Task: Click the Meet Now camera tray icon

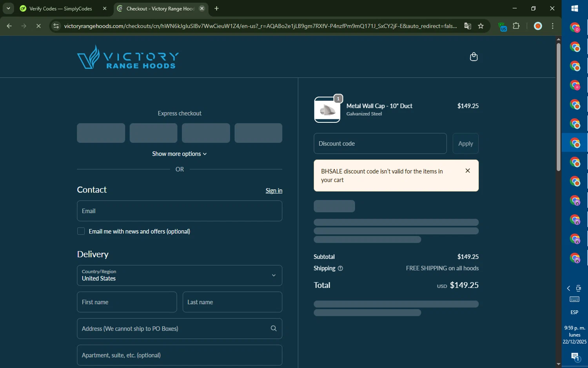Action: [579, 288]
